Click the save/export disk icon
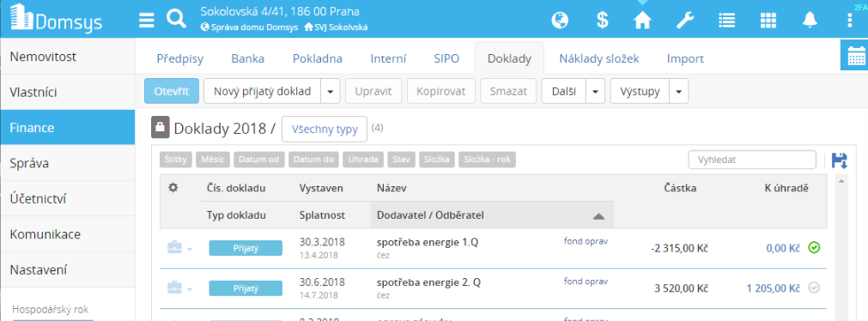 (x=839, y=160)
